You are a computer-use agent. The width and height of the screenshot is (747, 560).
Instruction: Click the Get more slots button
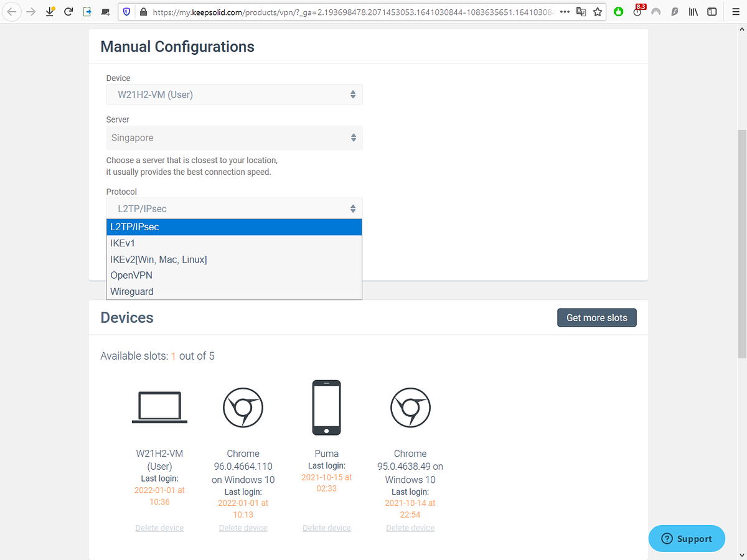596,317
